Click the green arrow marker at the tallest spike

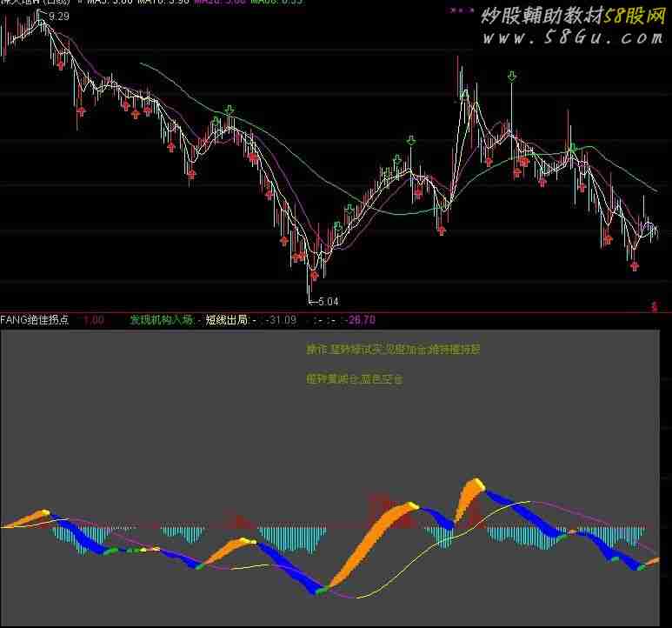(512, 78)
